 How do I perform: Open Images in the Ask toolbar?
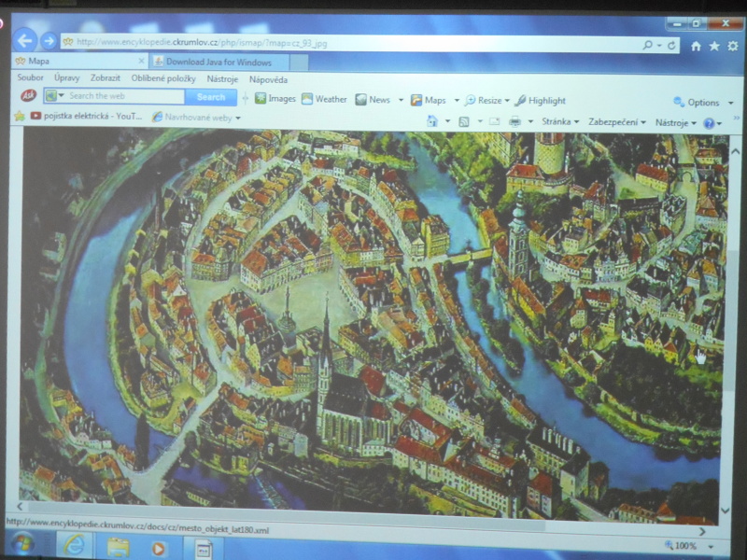pyautogui.click(x=275, y=99)
